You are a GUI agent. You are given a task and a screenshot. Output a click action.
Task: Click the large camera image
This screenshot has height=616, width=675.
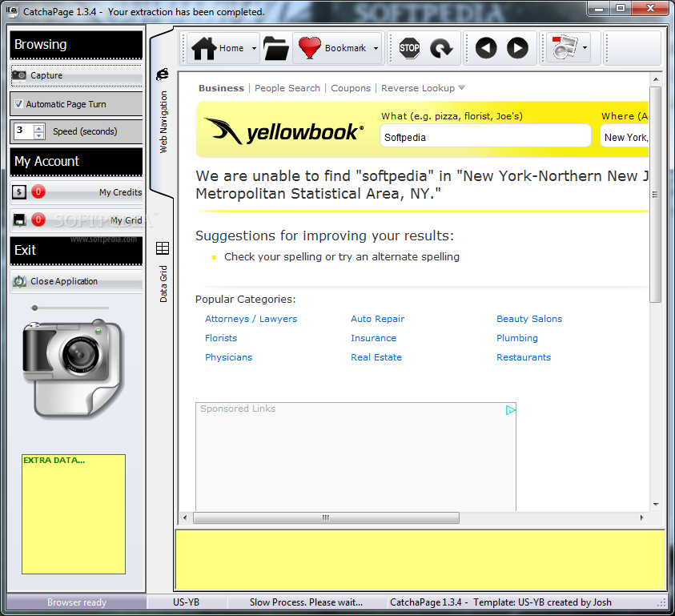click(74, 368)
